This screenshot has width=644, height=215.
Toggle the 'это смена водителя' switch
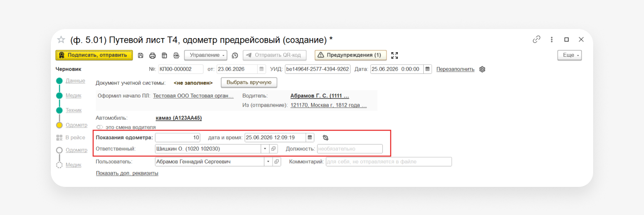[100, 127]
